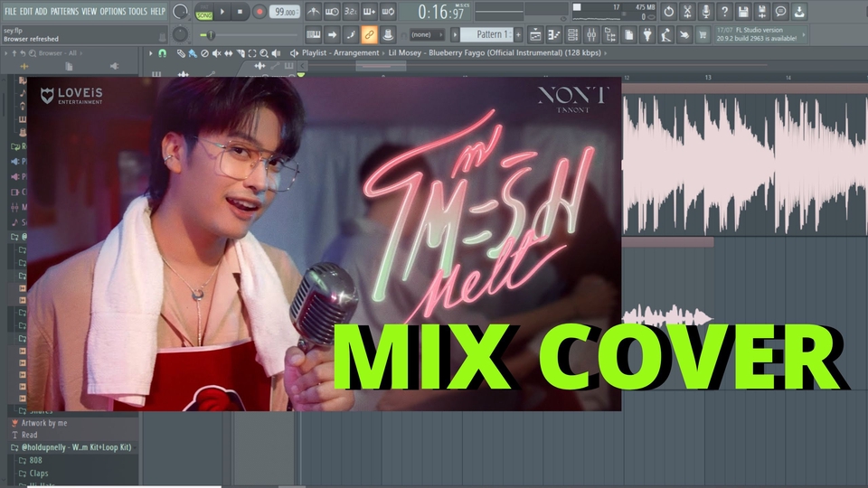Expand the @holdupnelly Kit+Loop Kit folder
Viewport: 868px width, 488px height.
(x=76, y=447)
